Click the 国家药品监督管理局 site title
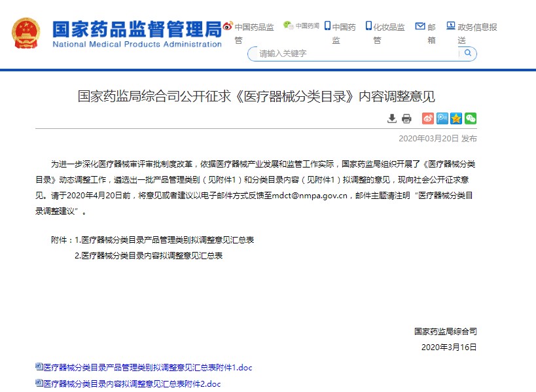Image resolution: width=536 pixels, height=392 pixels. click(x=137, y=29)
